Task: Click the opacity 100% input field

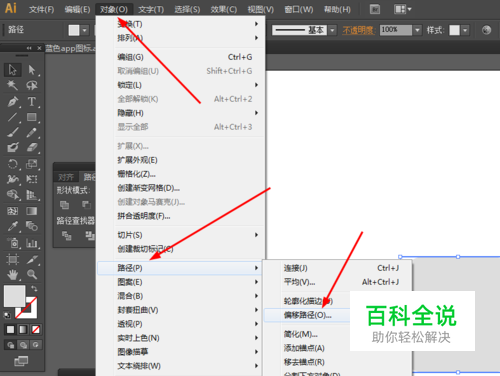Action: point(396,30)
